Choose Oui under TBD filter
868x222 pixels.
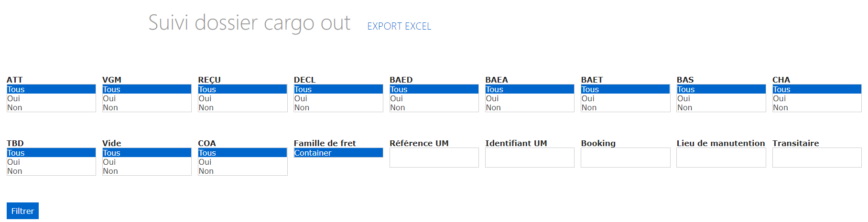(x=51, y=162)
